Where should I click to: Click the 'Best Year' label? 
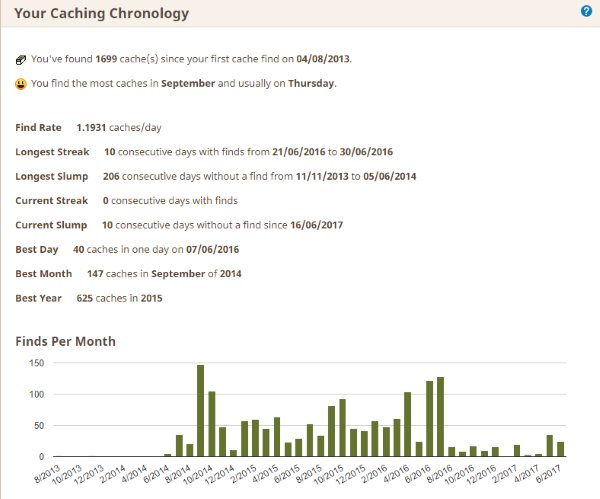(38, 298)
